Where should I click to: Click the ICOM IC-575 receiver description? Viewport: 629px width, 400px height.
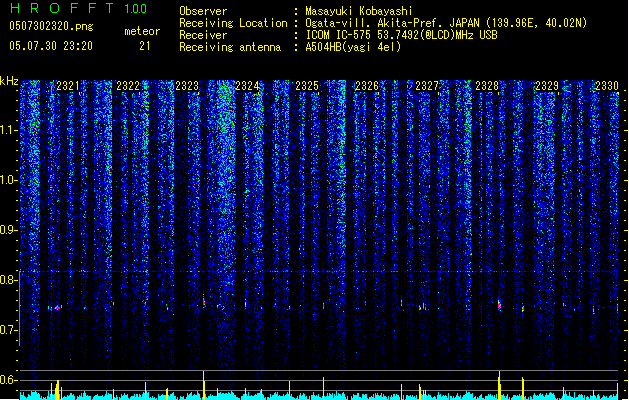401,35
